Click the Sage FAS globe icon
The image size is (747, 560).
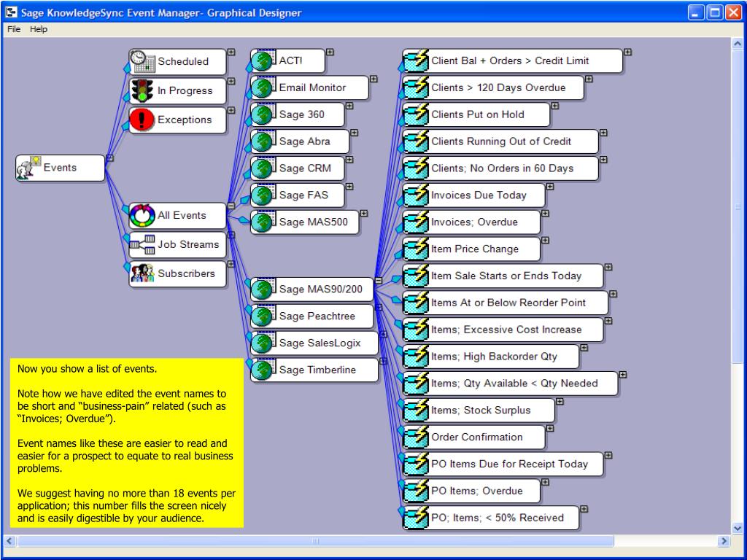click(x=263, y=195)
